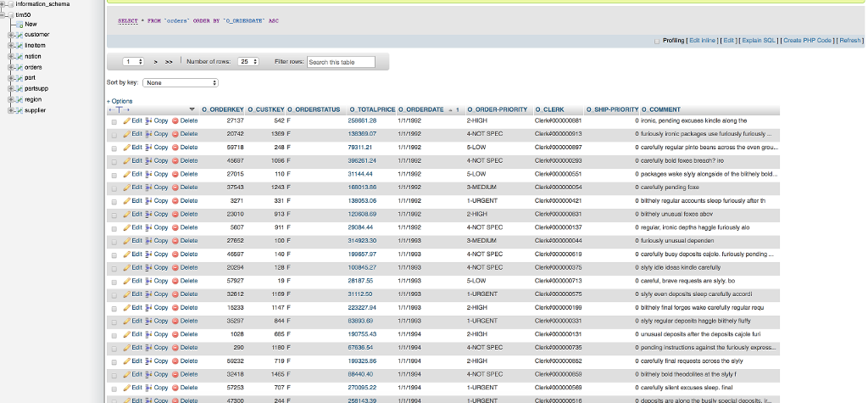Open the page number selector dropdown

[x=133, y=62]
